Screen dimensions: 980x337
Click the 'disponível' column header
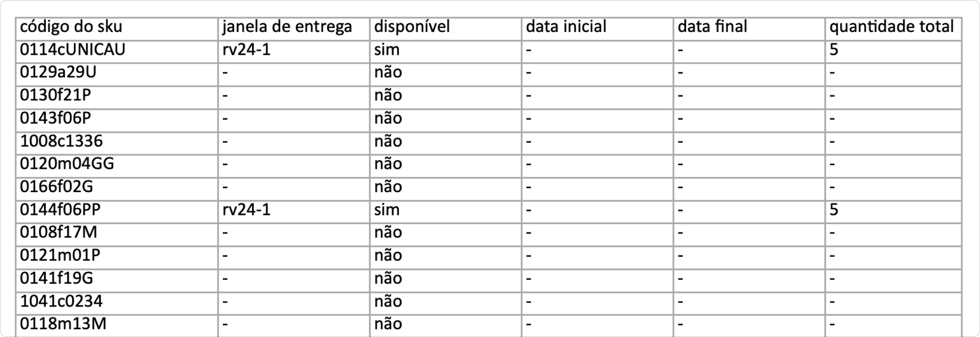[x=412, y=27]
